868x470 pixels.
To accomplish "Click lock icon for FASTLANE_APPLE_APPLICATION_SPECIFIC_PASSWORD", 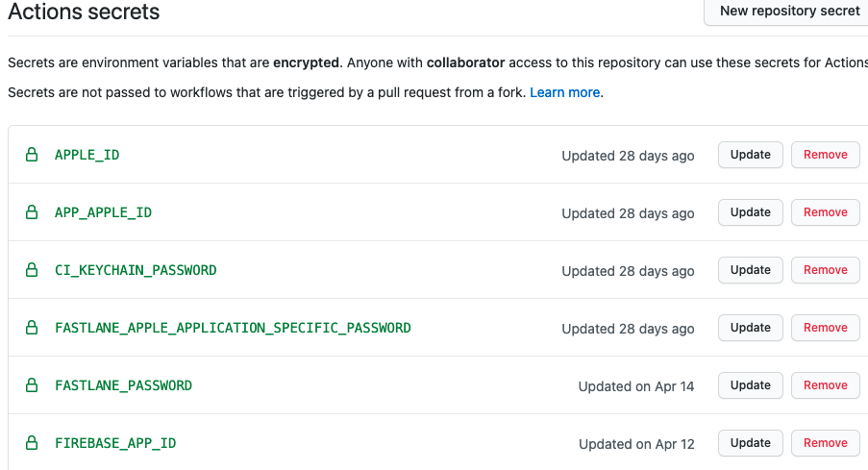I will point(32,327).
